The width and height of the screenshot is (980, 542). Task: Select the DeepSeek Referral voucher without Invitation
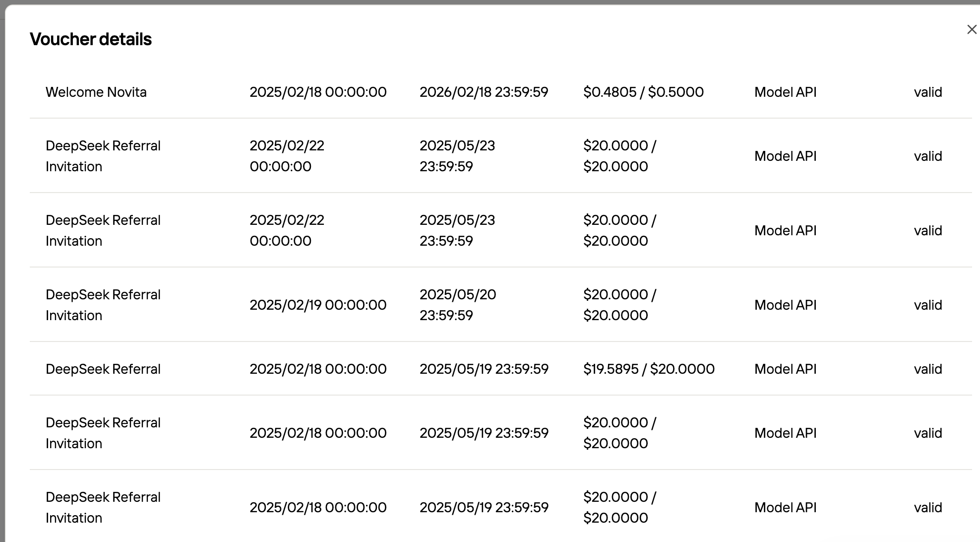pyautogui.click(x=103, y=369)
